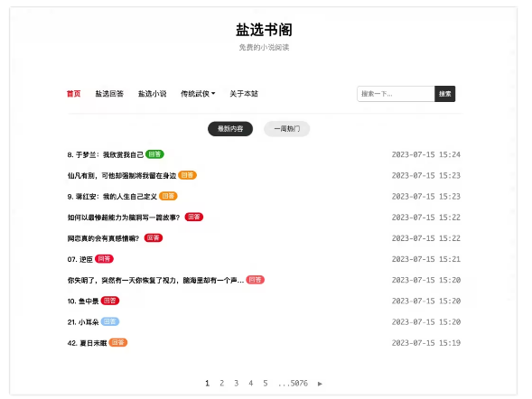The width and height of the screenshot is (532, 399).
Task: Click pink 回答 tag on 你失明了 row
Action: 255,280
